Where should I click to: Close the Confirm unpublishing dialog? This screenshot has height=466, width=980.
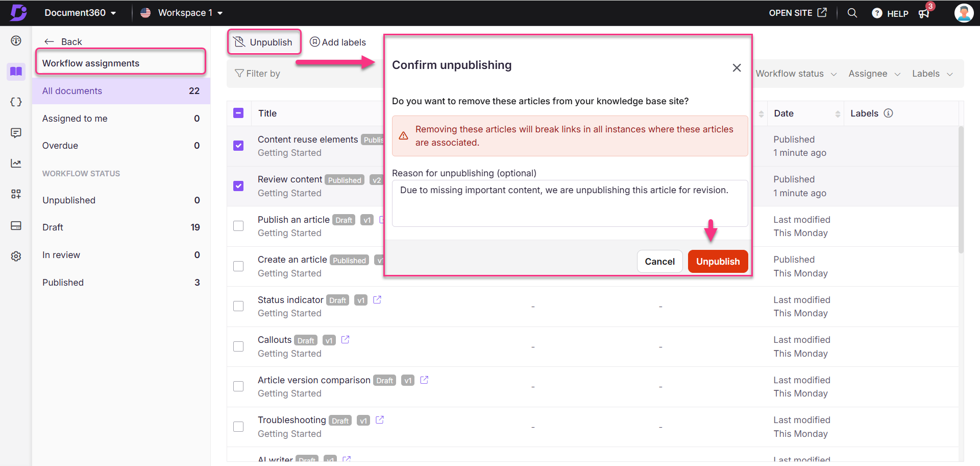coord(737,67)
